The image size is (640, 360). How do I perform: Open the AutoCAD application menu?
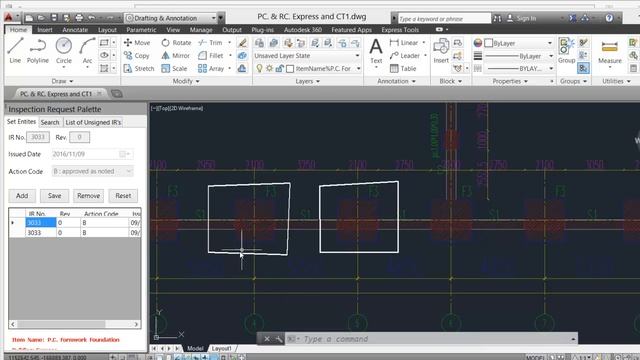(x=9, y=17)
